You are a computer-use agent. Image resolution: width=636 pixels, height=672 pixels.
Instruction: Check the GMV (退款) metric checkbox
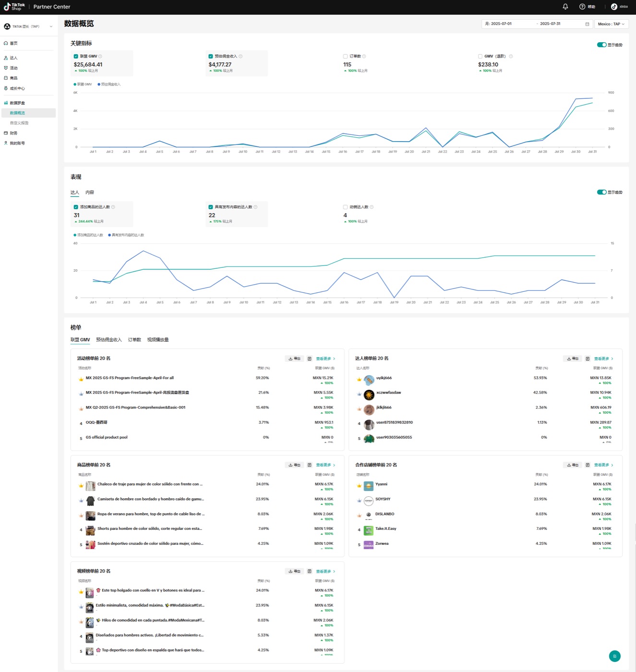(x=480, y=56)
